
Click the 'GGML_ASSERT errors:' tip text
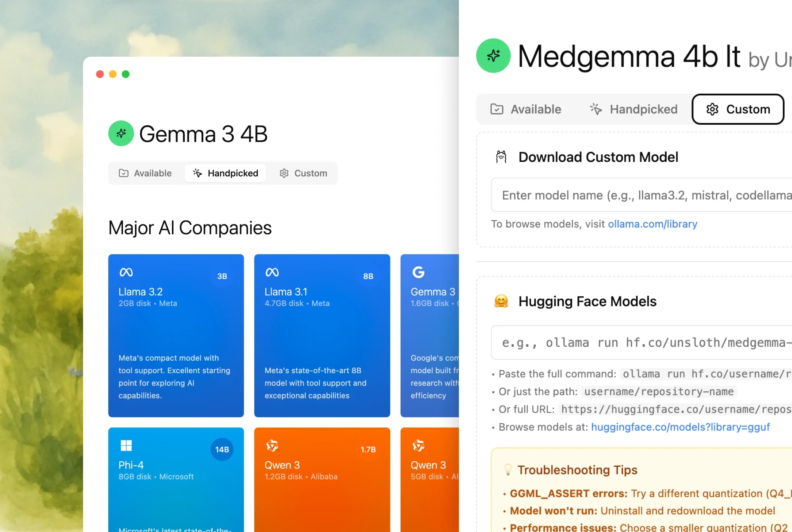568,494
